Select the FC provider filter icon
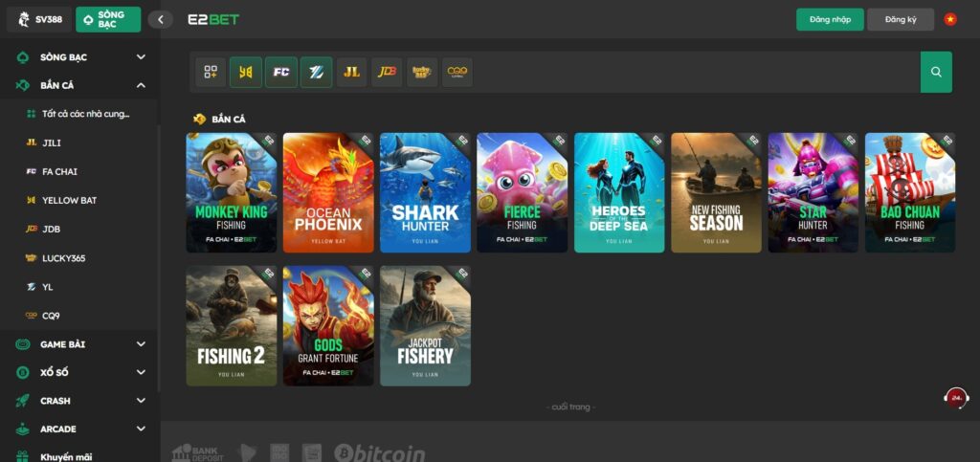 (281, 73)
